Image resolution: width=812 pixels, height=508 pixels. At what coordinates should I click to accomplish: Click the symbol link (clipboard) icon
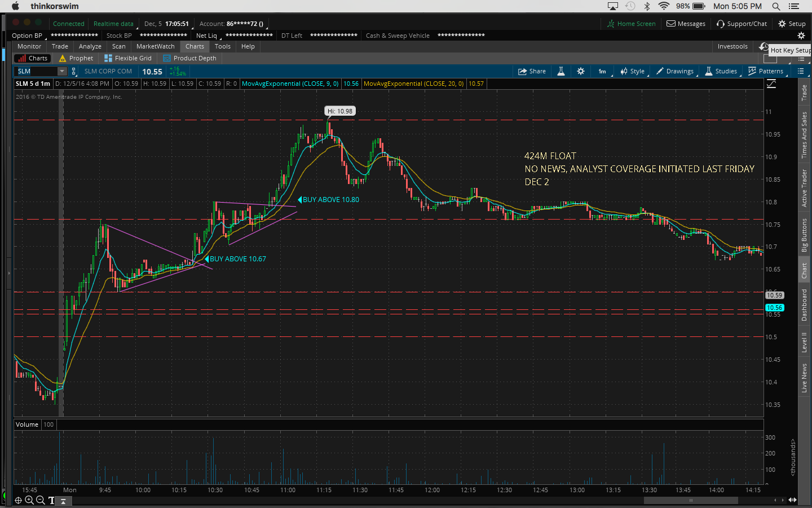pos(73,71)
